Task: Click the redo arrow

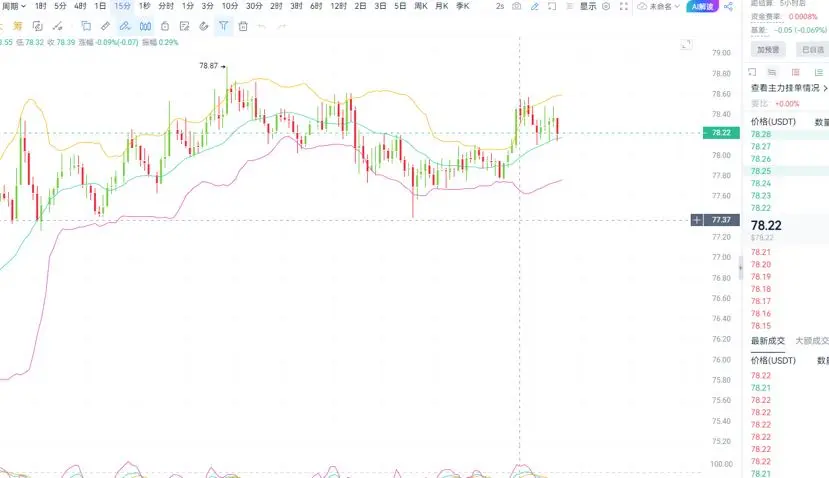Action: [x=282, y=26]
